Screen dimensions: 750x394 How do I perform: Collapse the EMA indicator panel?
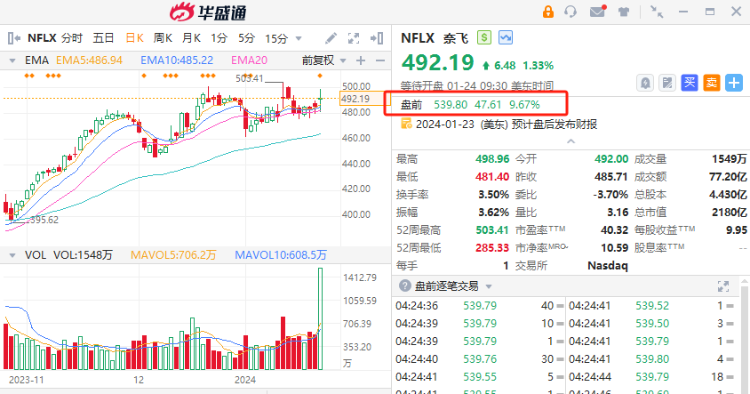click(12, 61)
